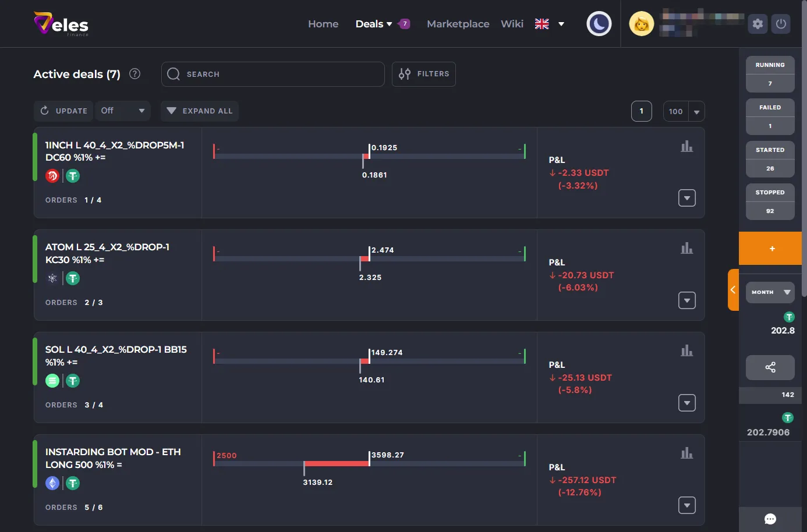Click the power logout icon
This screenshot has width=807, height=532.
coord(781,24)
